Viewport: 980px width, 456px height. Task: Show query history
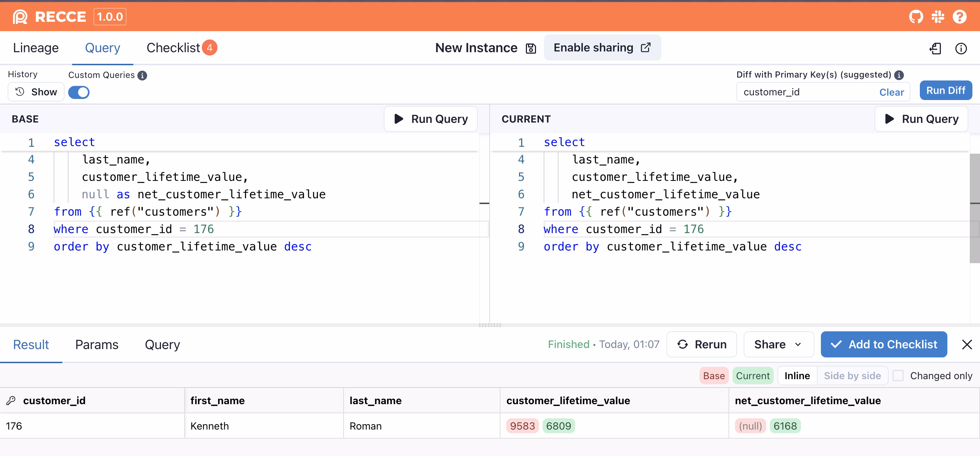tap(36, 92)
